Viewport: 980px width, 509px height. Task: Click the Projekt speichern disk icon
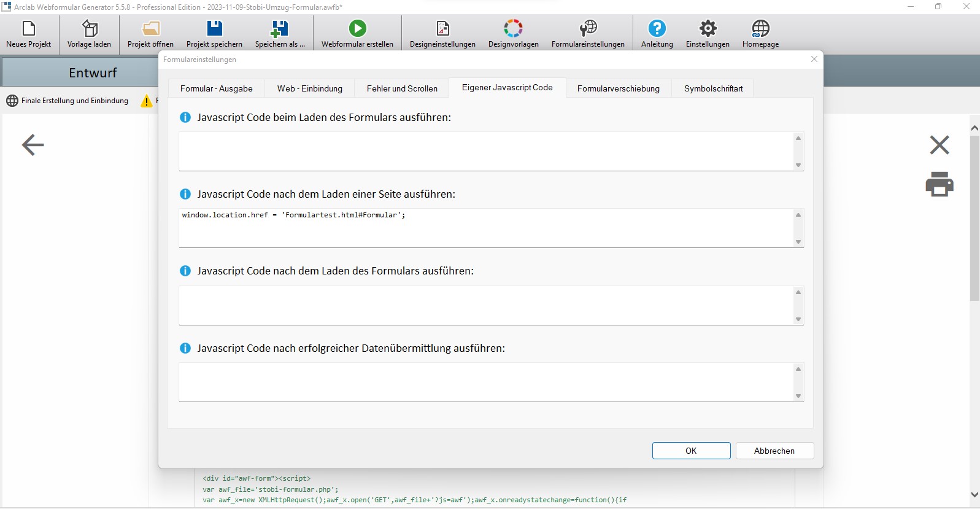tap(214, 29)
